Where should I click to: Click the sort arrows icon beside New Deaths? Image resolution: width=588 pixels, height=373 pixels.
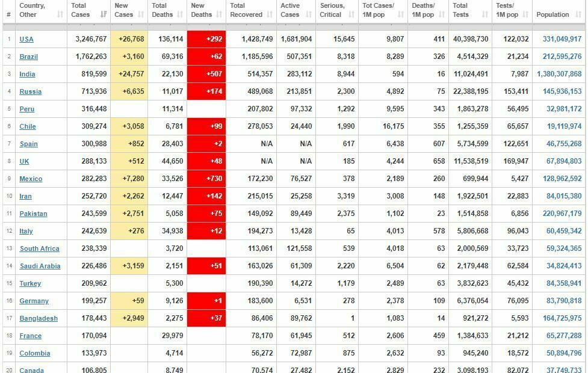pos(219,14)
